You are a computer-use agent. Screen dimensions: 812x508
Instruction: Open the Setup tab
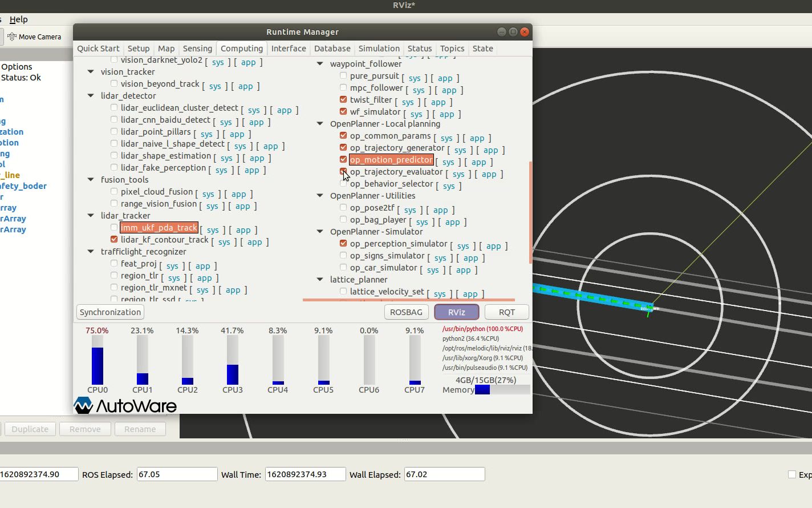coord(139,49)
